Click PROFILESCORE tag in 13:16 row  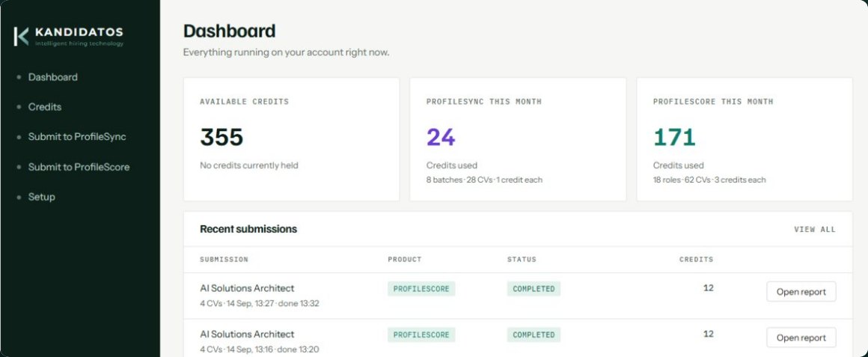pyautogui.click(x=421, y=335)
